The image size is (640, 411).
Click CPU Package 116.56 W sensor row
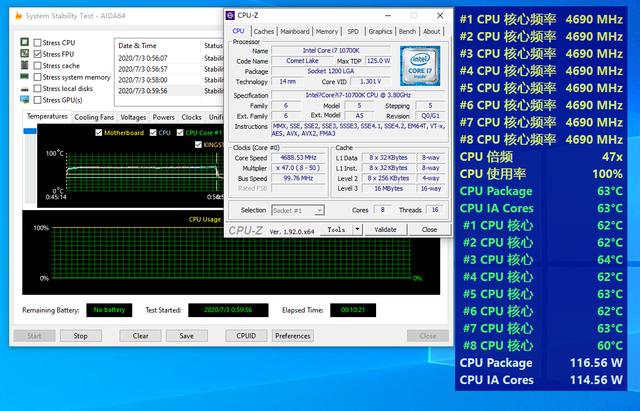point(541,363)
